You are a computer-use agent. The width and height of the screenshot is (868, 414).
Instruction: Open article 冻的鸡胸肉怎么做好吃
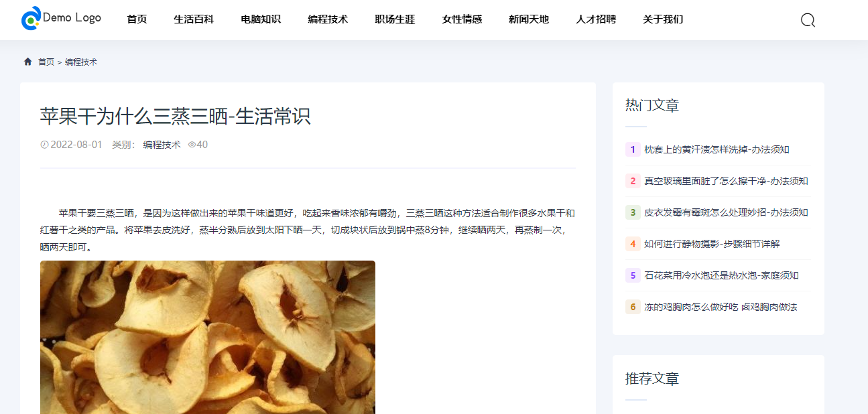(x=721, y=307)
